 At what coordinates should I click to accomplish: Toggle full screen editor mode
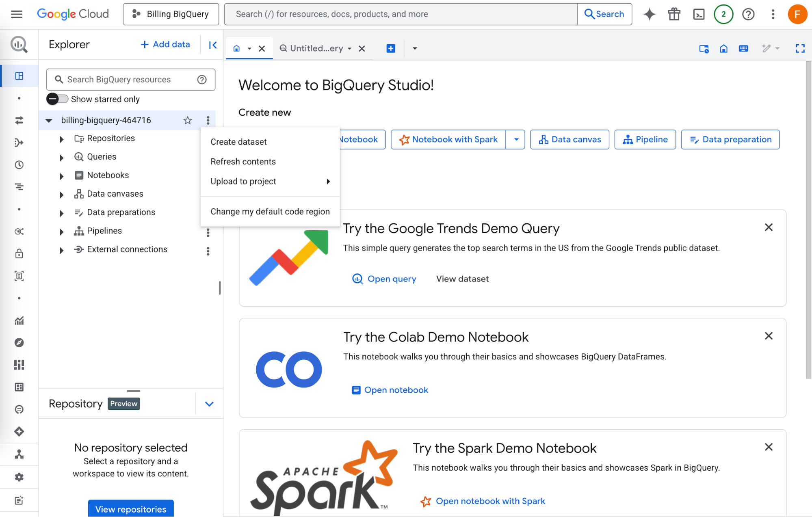coord(800,49)
